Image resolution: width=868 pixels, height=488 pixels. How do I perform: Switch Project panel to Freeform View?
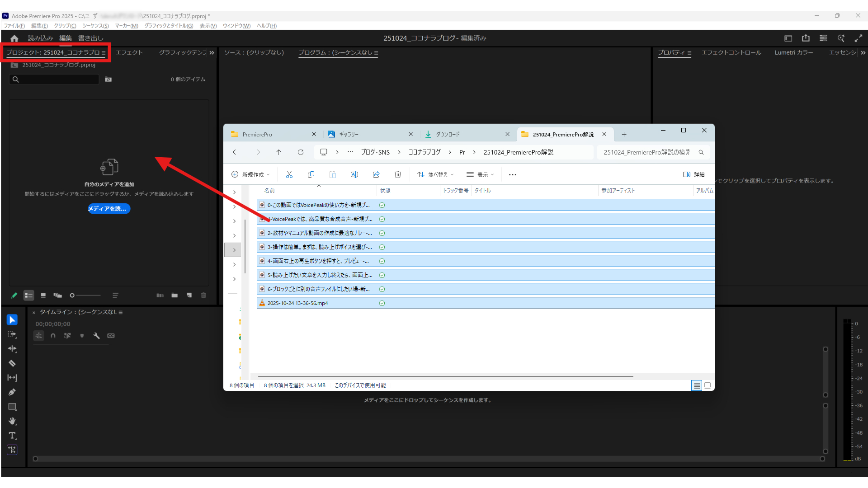[57, 296]
